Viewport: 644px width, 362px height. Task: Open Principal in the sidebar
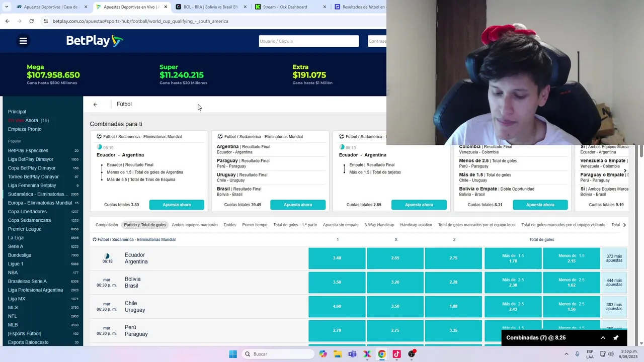[17, 112]
